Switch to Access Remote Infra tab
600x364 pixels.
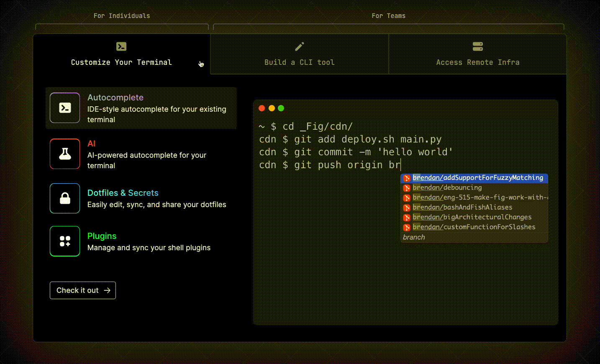478,54
